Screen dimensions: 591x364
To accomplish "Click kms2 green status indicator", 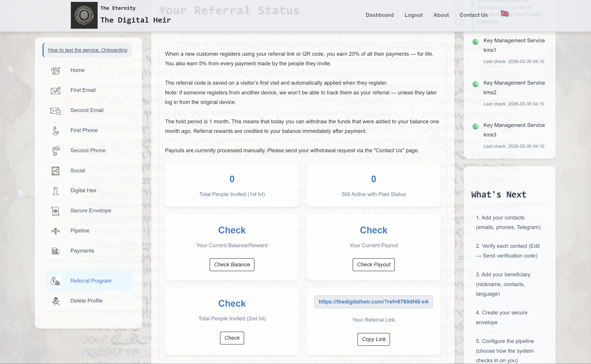I will click(x=476, y=84).
